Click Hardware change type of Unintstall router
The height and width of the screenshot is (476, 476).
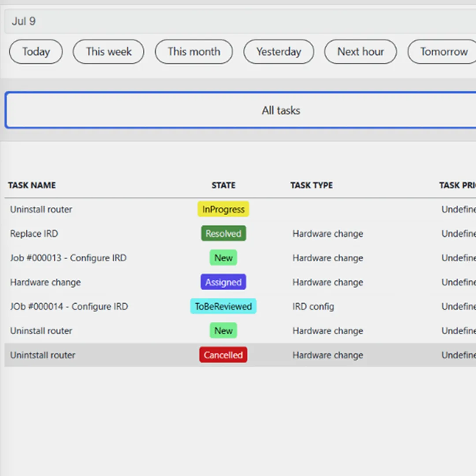[x=328, y=355]
